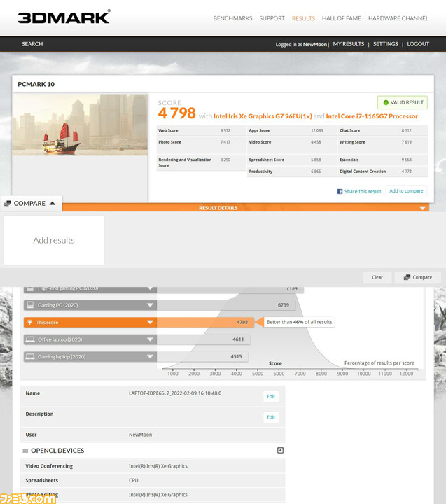Click the 6739 Gaming PC score bar
This screenshot has width=446, height=504.
[x=226, y=305]
